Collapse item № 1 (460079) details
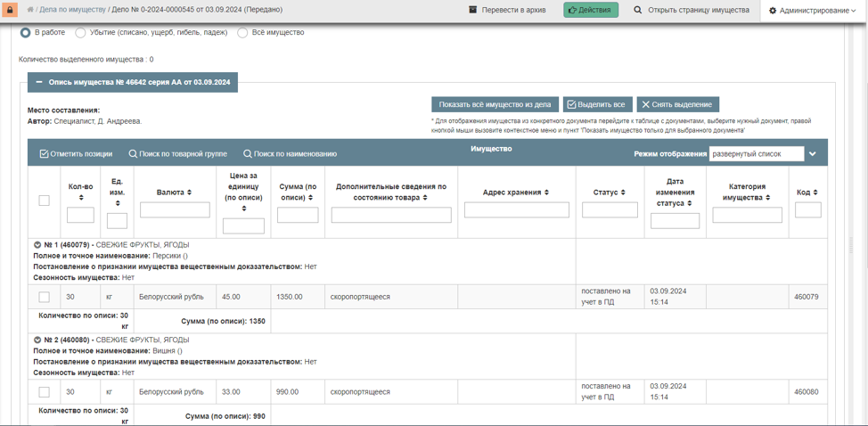 coord(37,245)
